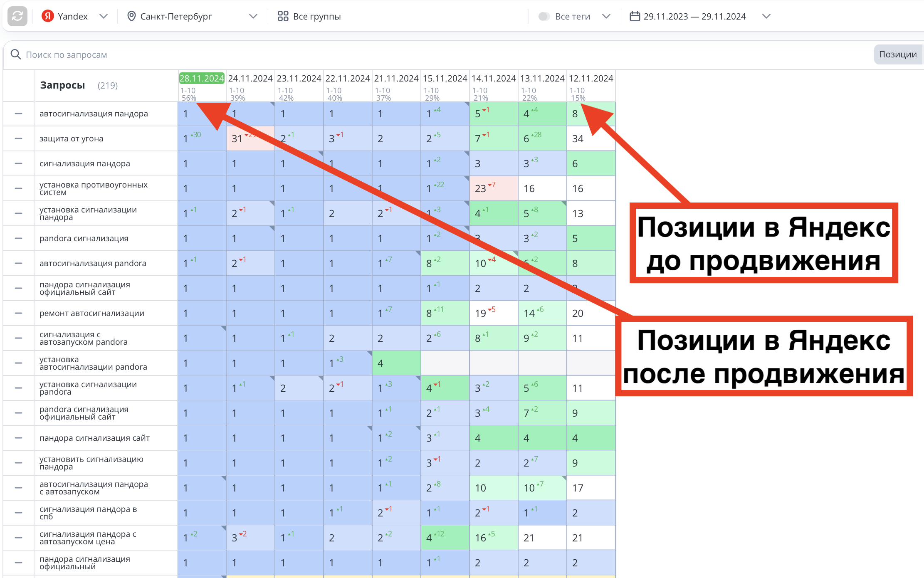Click query автосигнализация пандора
The width and height of the screenshot is (924, 578).
coord(94,114)
